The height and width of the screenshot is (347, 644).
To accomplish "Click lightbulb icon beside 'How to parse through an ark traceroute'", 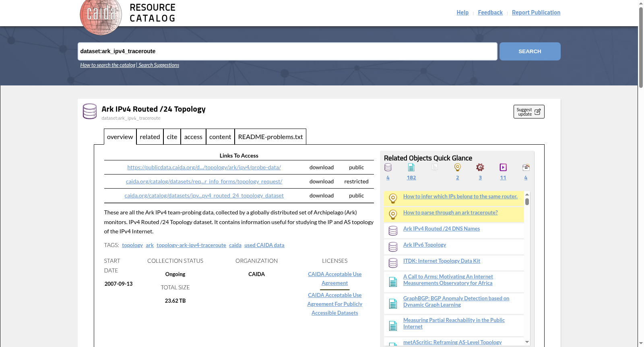I will coord(393,214).
